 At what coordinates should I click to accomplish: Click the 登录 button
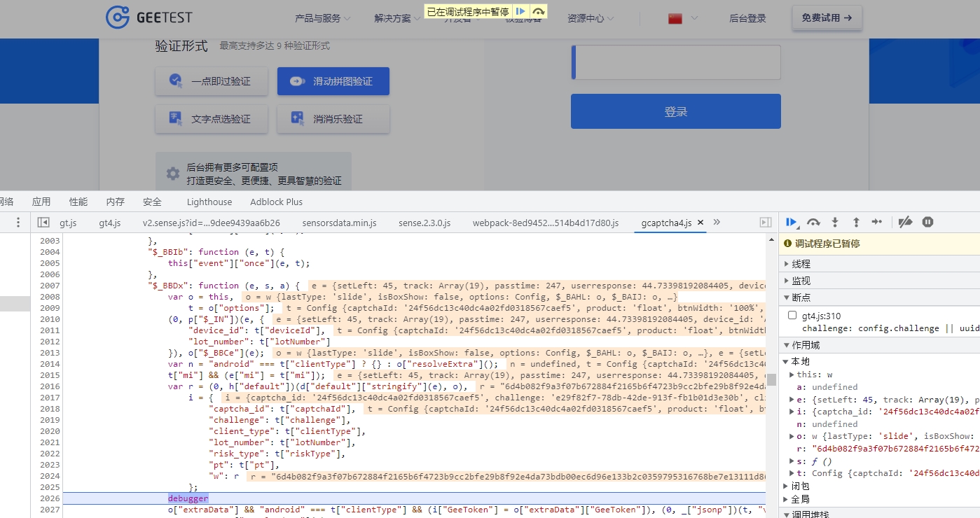point(675,111)
